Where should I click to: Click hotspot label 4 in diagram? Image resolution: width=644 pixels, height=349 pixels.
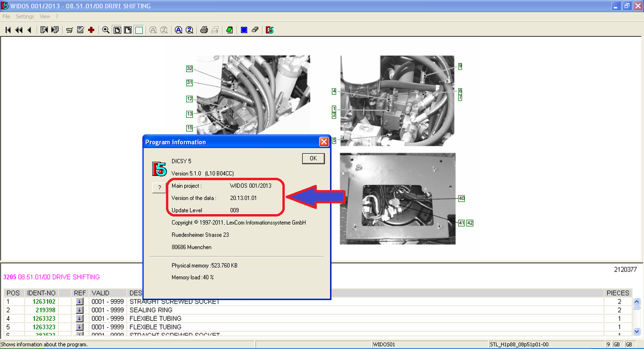pyautogui.click(x=334, y=91)
